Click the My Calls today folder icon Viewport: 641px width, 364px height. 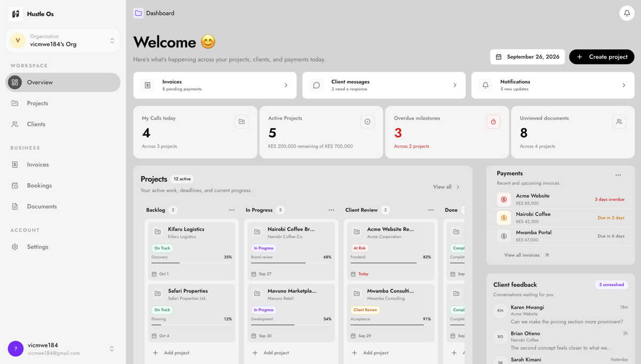pos(241,122)
